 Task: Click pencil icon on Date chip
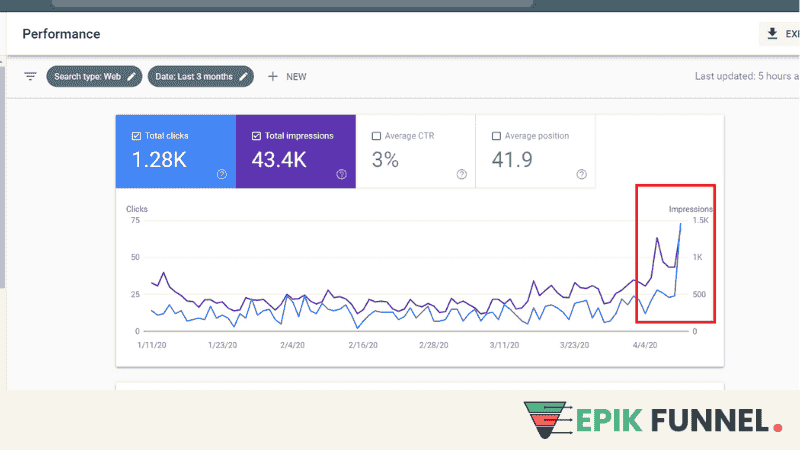[243, 76]
